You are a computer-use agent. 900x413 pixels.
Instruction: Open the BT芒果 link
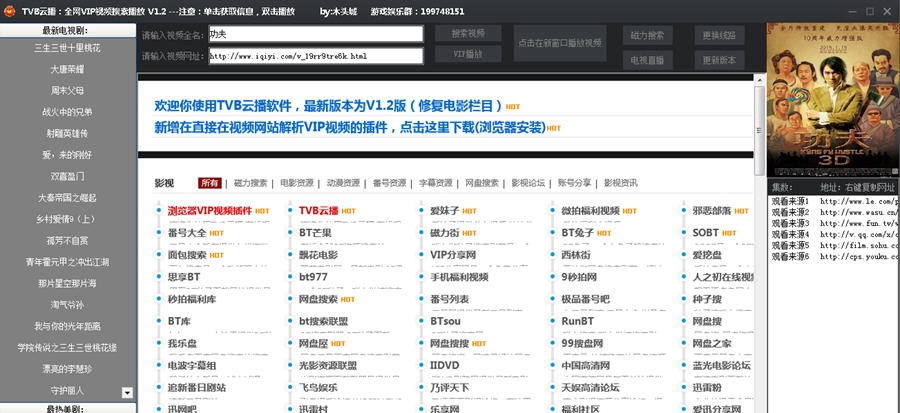click(x=315, y=233)
